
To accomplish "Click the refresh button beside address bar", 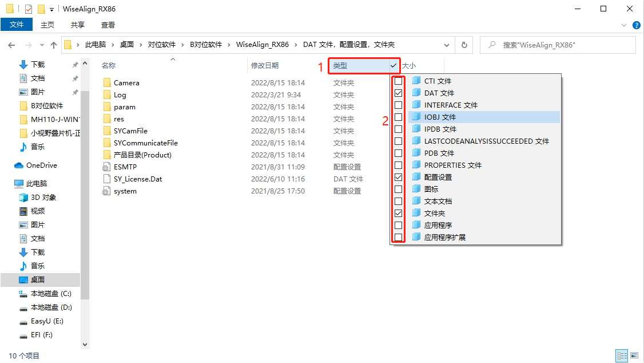I will 464,45.
